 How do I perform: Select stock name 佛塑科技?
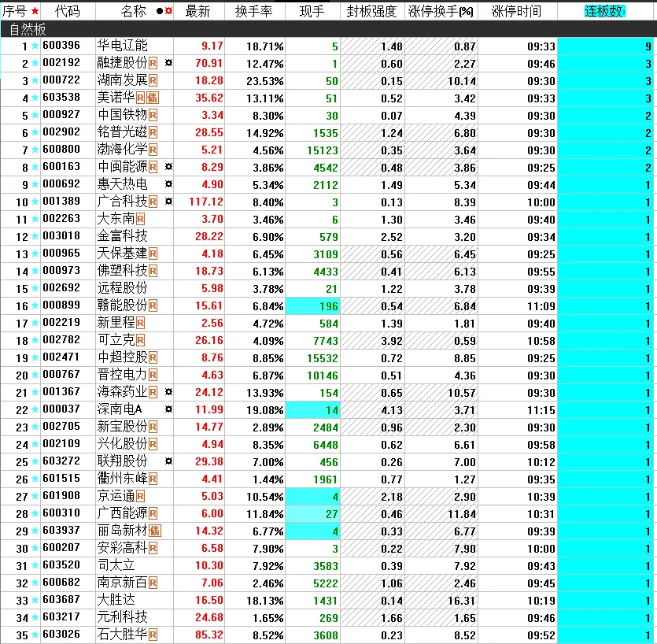point(122,270)
